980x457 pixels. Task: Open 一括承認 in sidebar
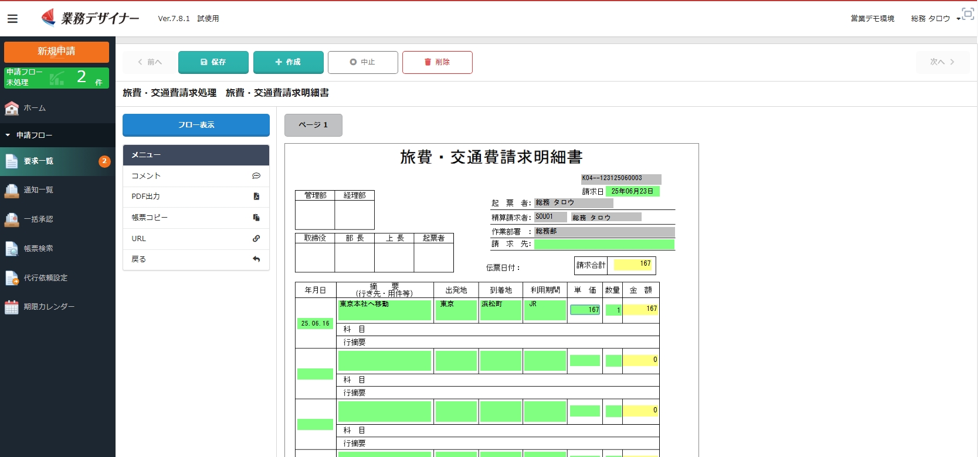tap(57, 219)
